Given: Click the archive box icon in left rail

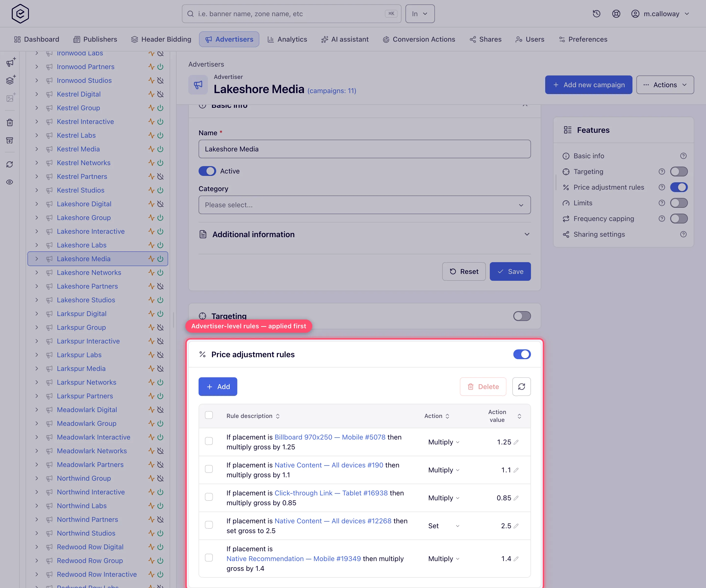Looking at the screenshot, I should pyautogui.click(x=10, y=140).
